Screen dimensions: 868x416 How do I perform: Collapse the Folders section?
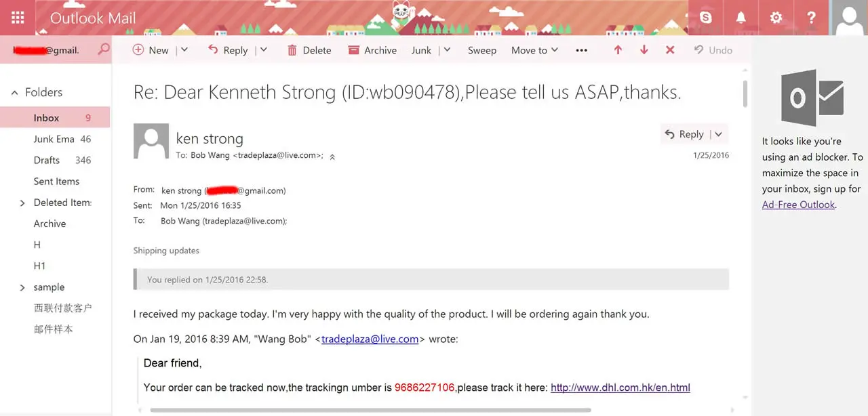point(15,93)
